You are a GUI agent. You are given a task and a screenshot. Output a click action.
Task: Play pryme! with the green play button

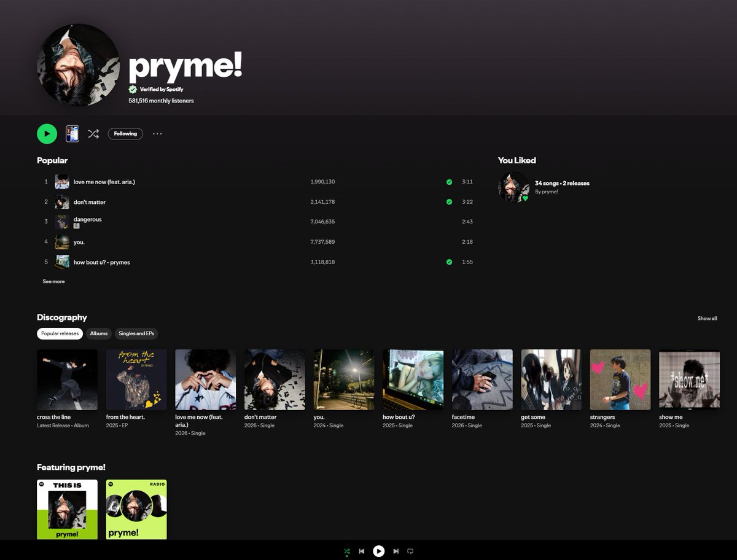click(x=47, y=134)
